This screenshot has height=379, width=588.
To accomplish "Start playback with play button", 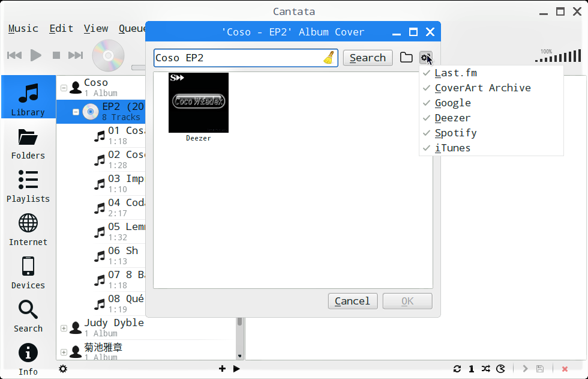I will (x=35, y=55).
